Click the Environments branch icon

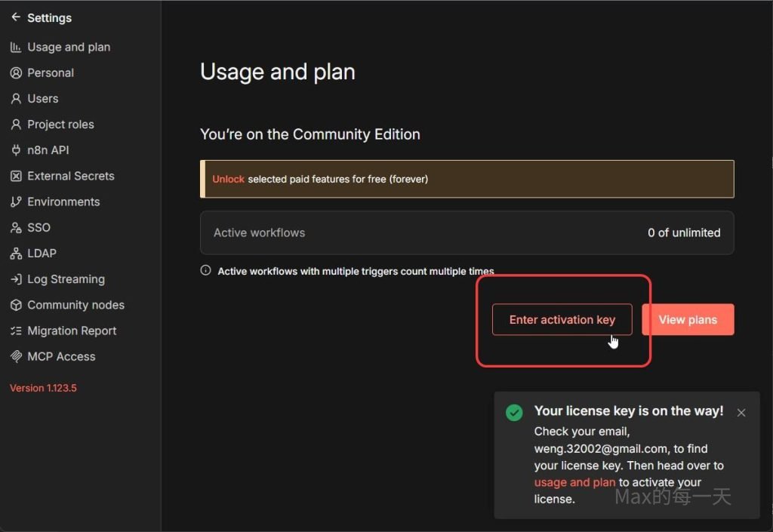tap(16, 202)
